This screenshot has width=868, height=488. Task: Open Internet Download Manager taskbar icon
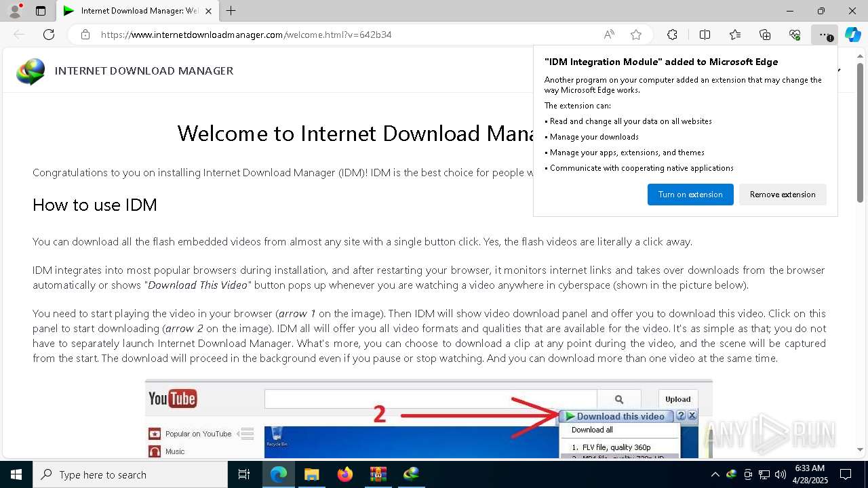click(x=411, y=474)
